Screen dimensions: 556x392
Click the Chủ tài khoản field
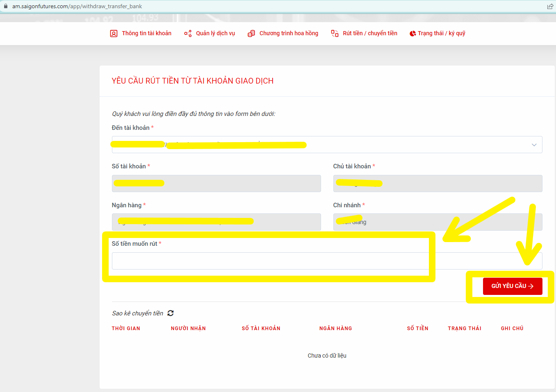click(438, 184)
